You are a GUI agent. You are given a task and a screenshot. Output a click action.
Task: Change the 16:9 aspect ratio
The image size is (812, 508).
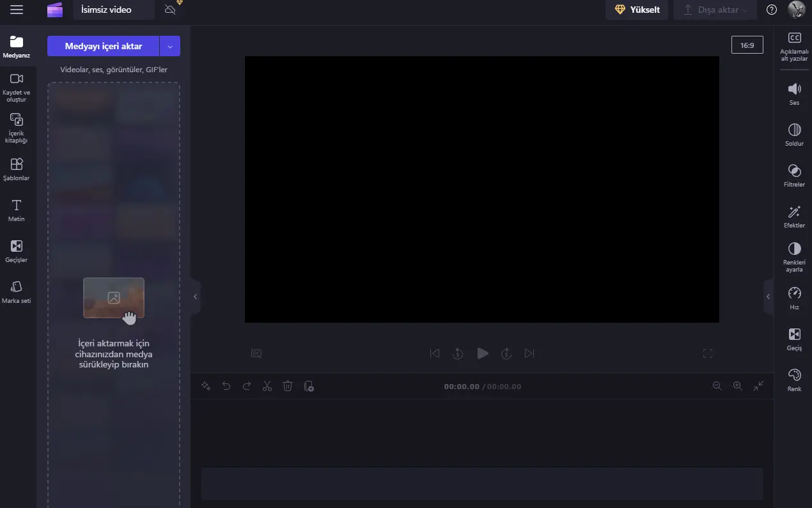pyautogui.click(x=747, y=45)
